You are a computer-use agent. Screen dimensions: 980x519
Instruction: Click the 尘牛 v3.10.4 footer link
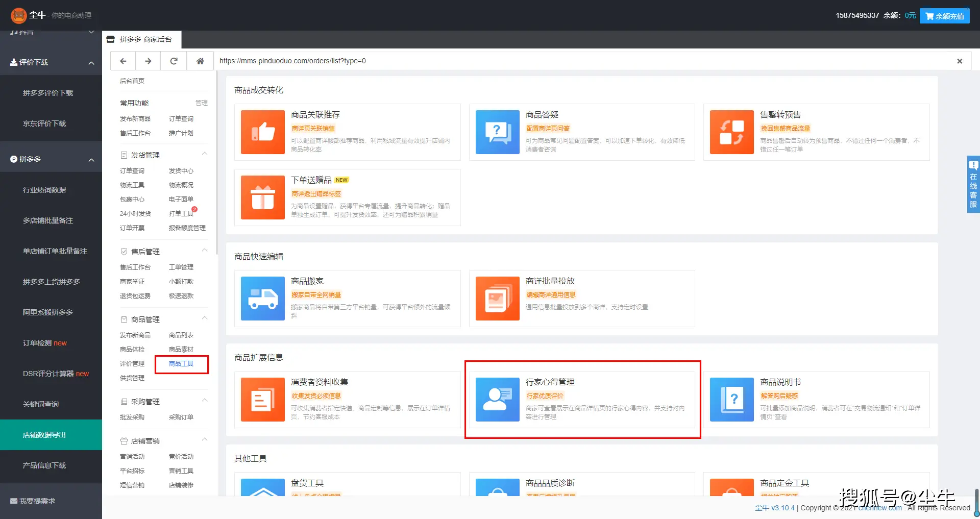775,508
